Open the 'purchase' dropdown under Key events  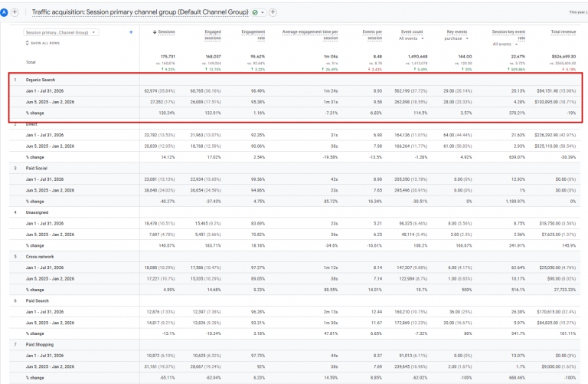(x=456, y=38)
